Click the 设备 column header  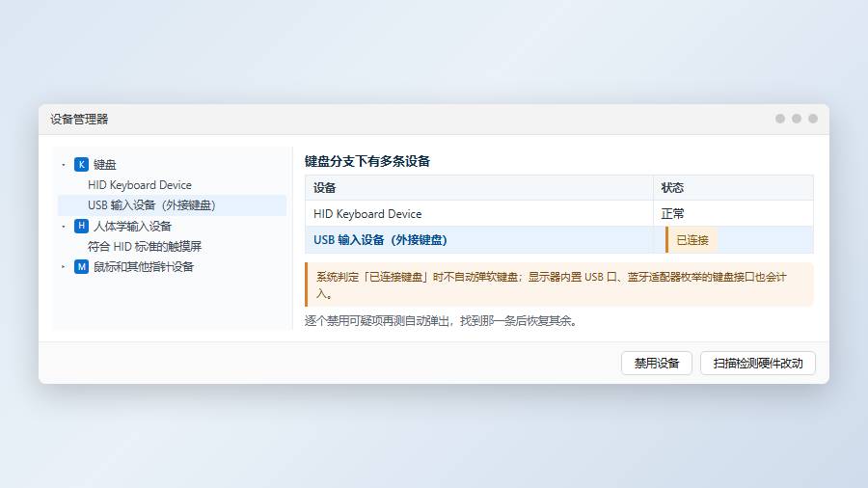[x=479, y=187]
